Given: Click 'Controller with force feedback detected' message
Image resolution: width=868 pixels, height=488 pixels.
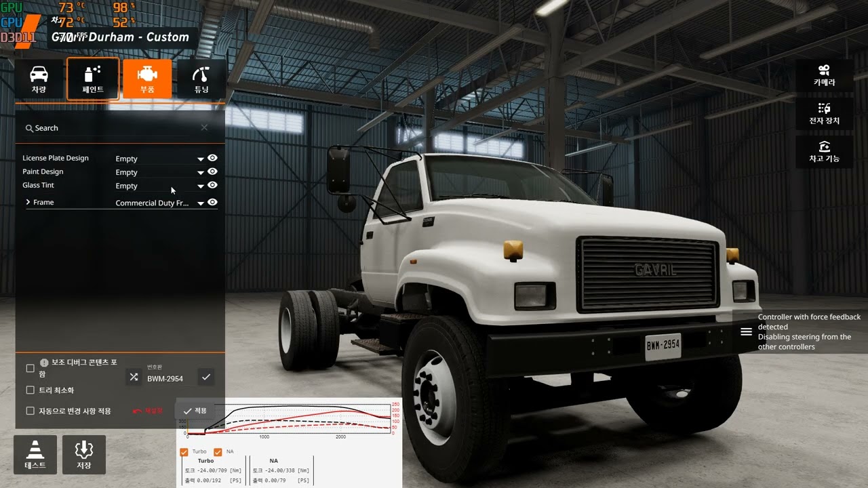Looking at the screenshot, I should click(809, 322).
